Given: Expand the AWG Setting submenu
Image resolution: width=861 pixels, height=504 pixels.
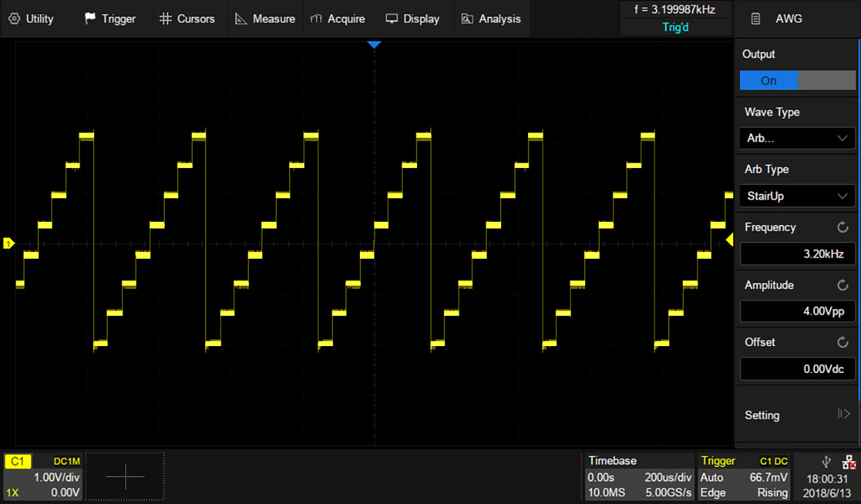Looking at the screenshot, I should [x=796, y=415].
